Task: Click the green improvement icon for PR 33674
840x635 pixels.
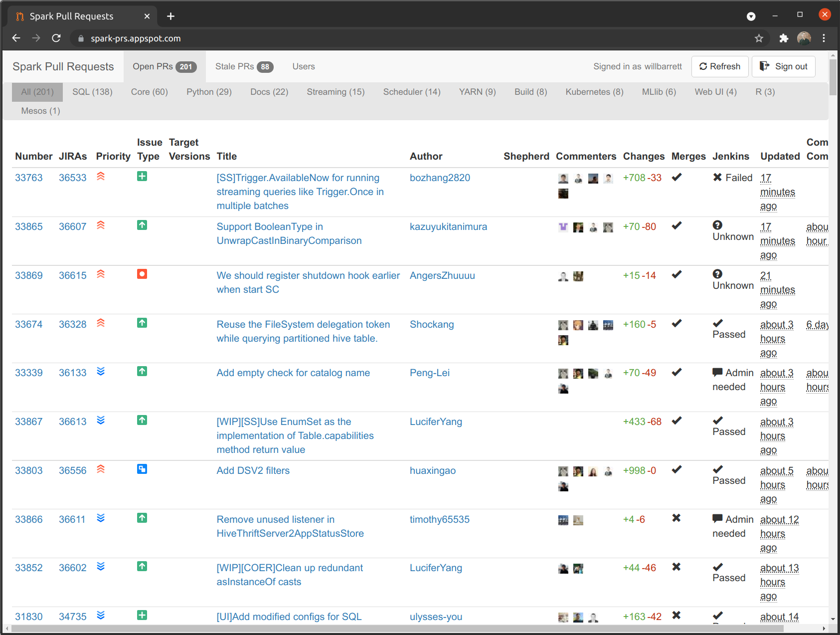Action: (x=142, y=323)
